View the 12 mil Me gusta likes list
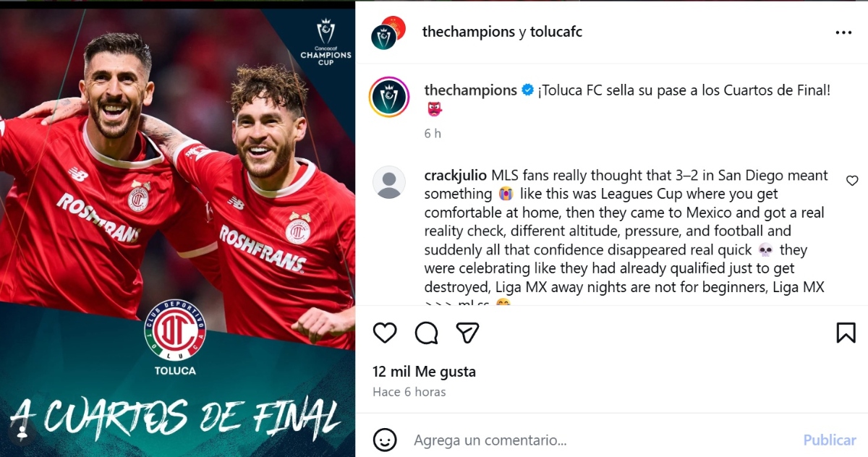The image size is (868, 457). (424, 372)
